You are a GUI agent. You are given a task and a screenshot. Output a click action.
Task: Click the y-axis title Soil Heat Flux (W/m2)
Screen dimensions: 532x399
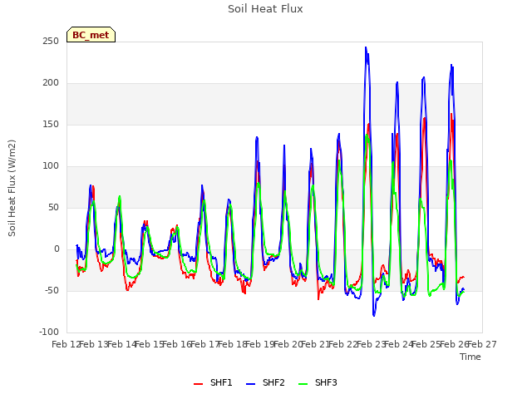point(12,188)
